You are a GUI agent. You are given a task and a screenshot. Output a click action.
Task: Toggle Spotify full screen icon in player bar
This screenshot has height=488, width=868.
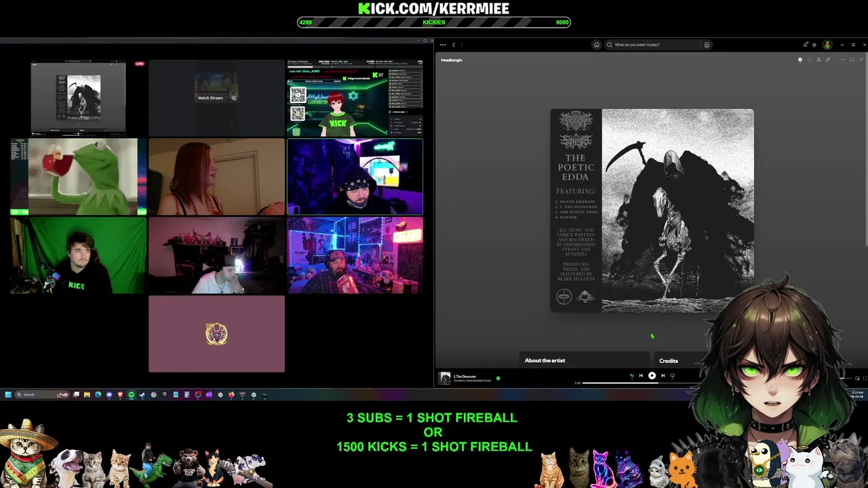865,378
